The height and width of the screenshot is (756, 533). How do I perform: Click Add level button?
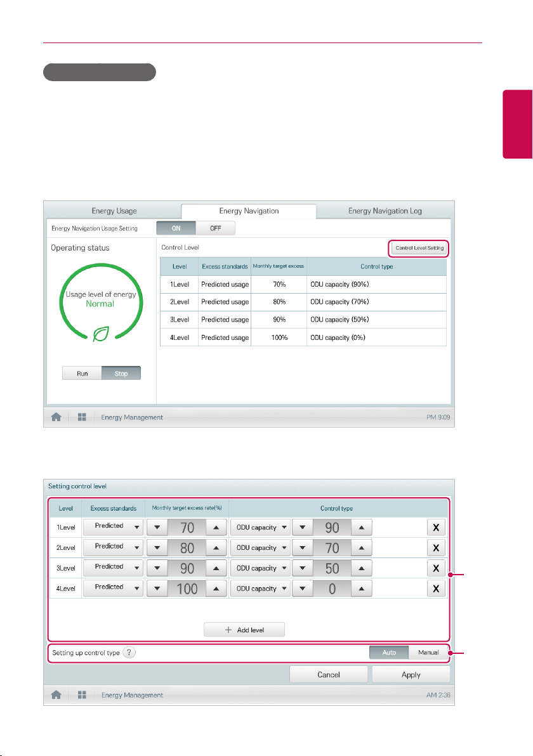pos(244,630)
